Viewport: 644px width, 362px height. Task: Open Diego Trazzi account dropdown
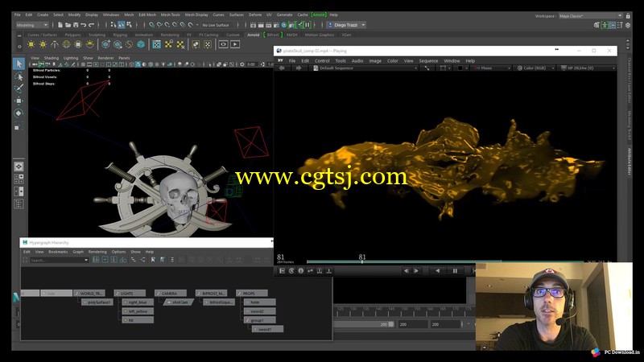[x=346, y=25]
